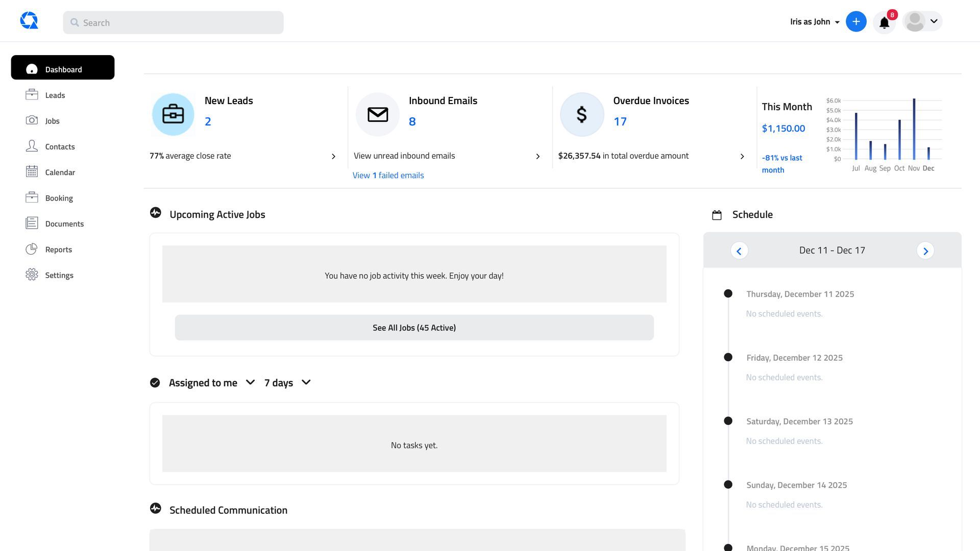
Task: Open Contacts from the sidebar
Action: [60, 146]
